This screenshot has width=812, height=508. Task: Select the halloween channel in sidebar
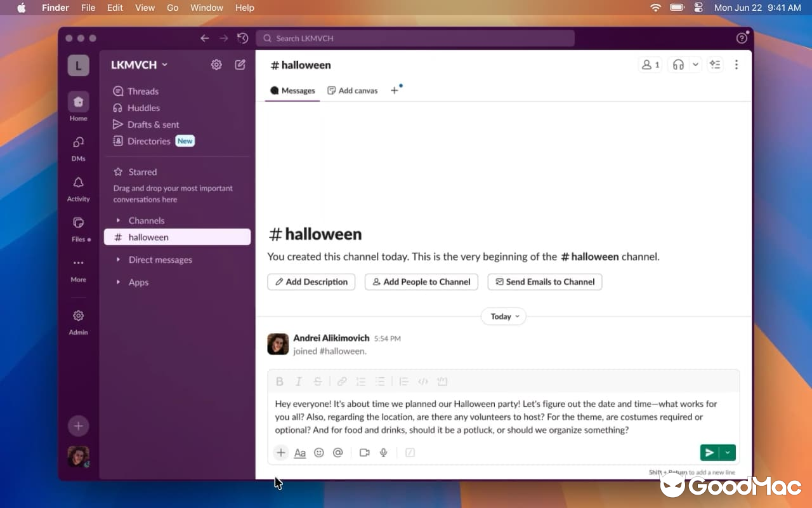coord(178,237)
